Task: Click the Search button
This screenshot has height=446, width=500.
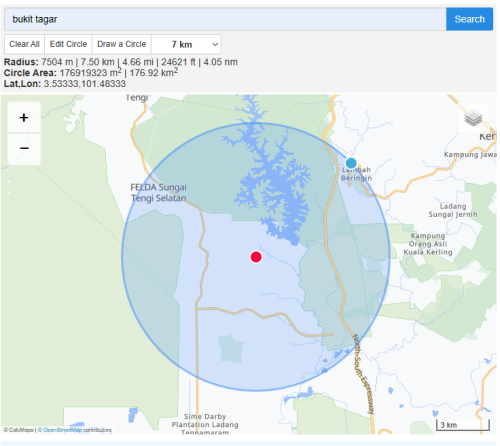Action: pos(469,19)
